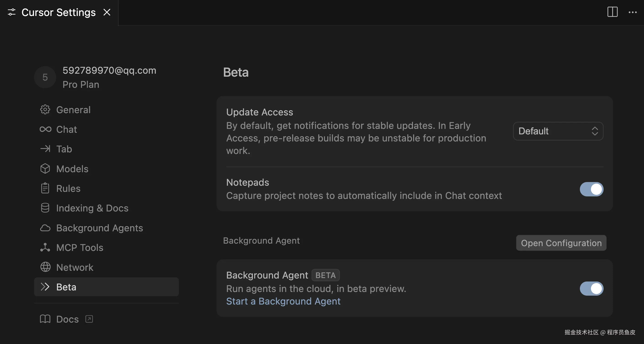Click the Rules clipboard icon
This screenshot has width=644, height=344.
pyautogui.click(x=45, y=188)
